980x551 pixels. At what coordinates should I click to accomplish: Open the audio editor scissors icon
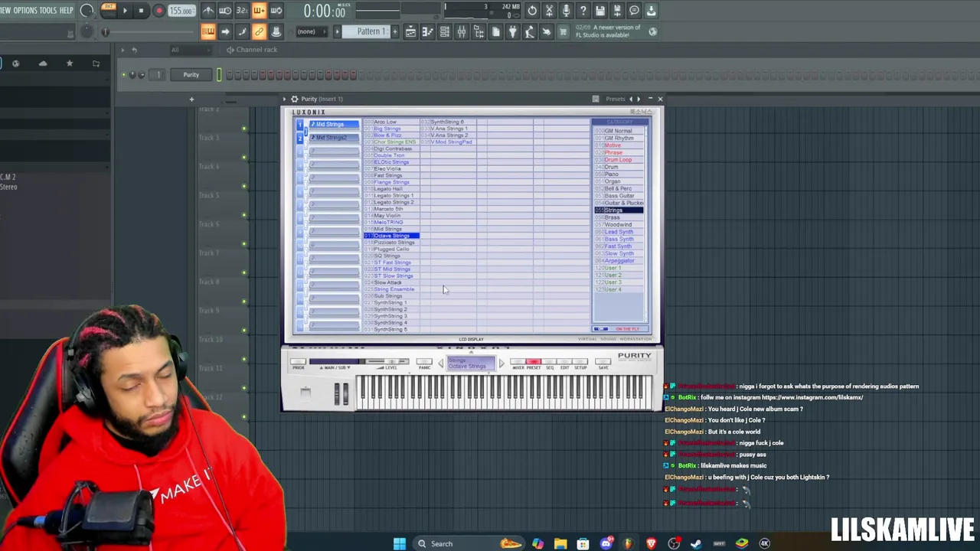[549, 11]
